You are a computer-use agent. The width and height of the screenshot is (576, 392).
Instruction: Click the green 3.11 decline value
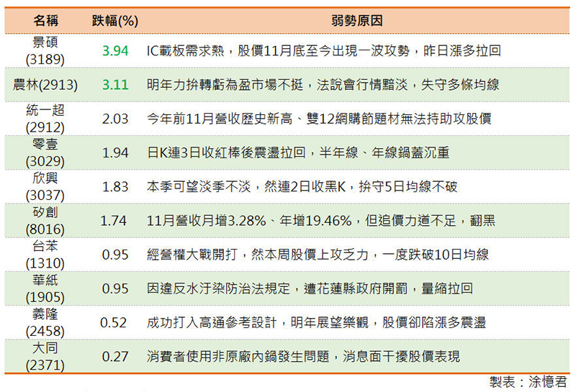click(115, 85)
